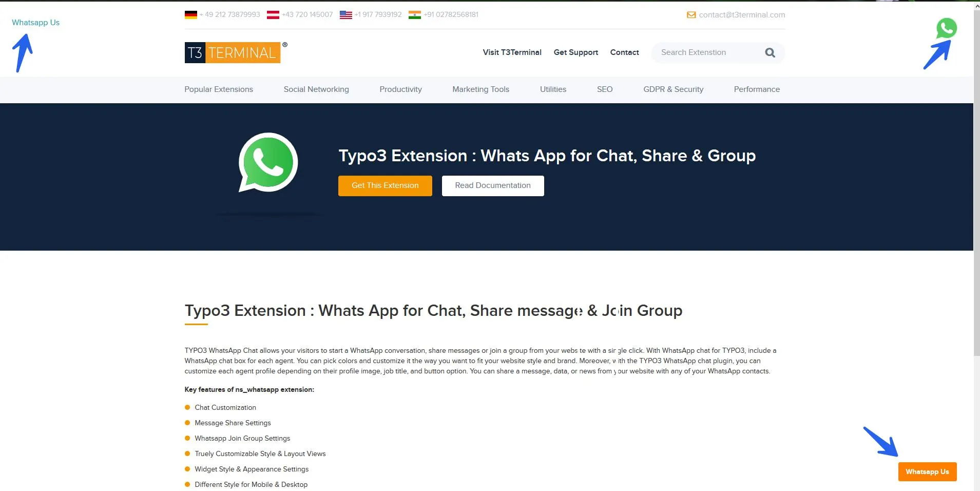Click the Contact link in header
This screenshot has width=980, height=491.
point(624,52)
